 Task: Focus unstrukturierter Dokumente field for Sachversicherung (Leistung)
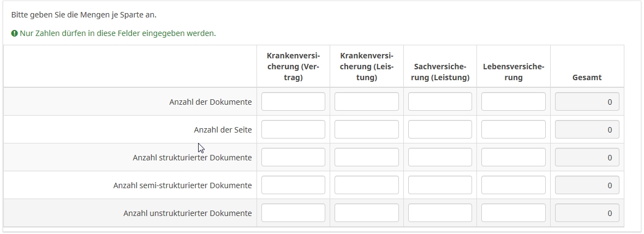[x=440, y=213]
